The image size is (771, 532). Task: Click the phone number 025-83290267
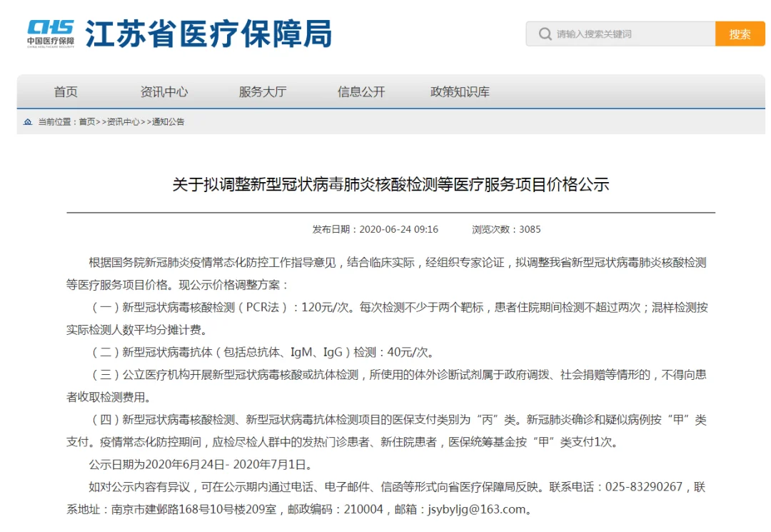[x=644, y=487]
